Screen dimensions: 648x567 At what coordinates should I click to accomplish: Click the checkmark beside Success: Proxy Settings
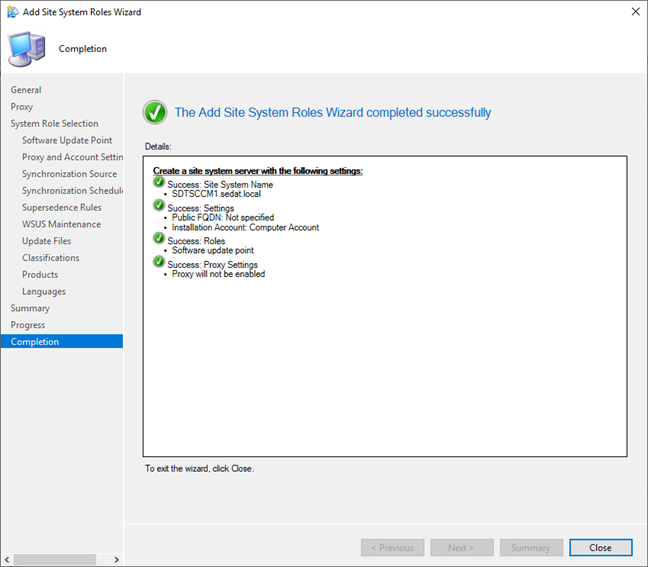[x=159, y=262]
